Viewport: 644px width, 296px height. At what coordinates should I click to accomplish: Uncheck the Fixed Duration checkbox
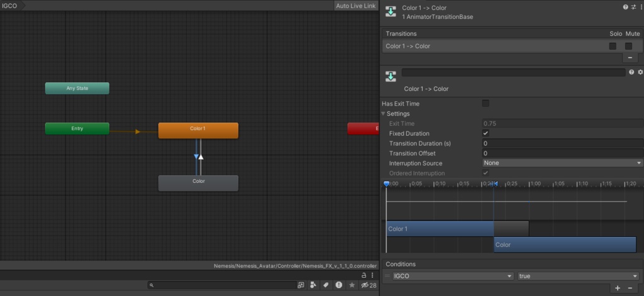tap(485, 133)
